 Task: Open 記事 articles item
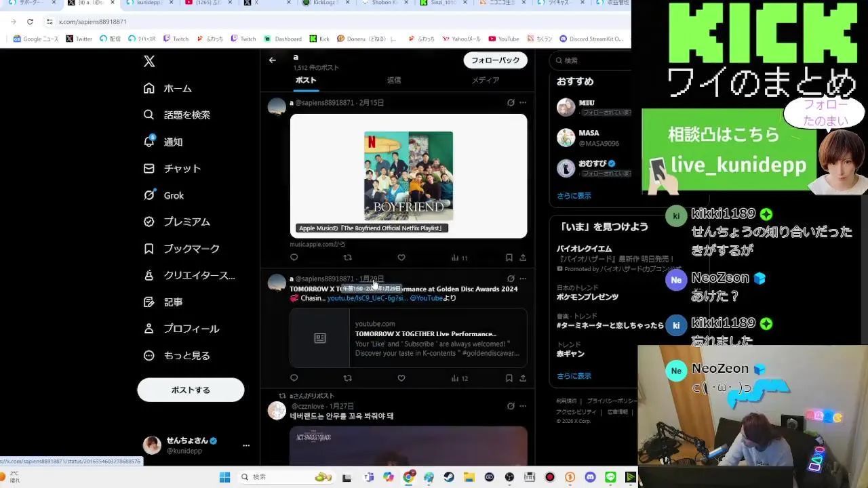tap(163, 302)
